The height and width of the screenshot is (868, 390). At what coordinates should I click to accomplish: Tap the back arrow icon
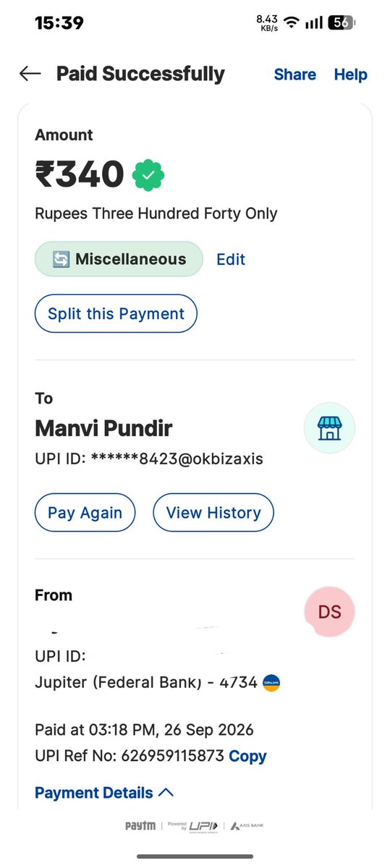tap(30, 74)
